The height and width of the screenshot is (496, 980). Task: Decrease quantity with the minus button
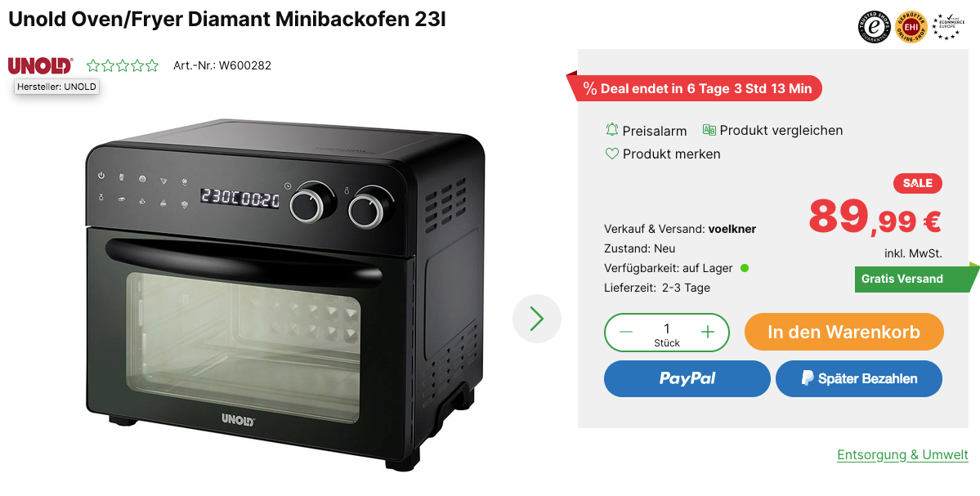coord(626,333)
